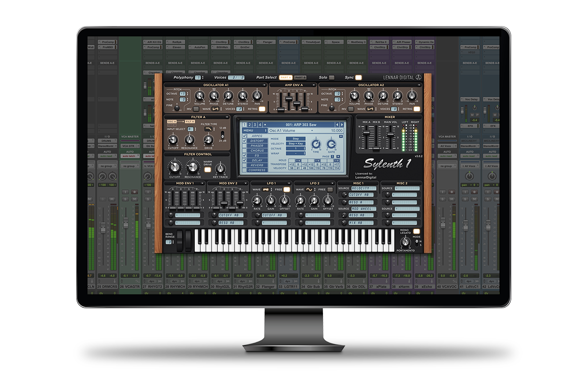Select the EQ effect tab
Image resolution: width=588 pixels, height=373 pixels.
(x=257, y=155)
